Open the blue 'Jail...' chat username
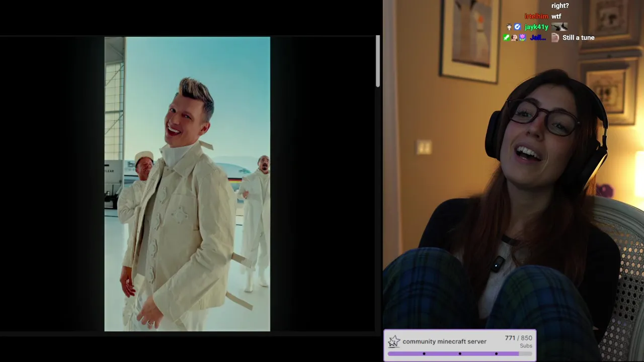Viewport: 644px width, 362px height. pos(538,38)
